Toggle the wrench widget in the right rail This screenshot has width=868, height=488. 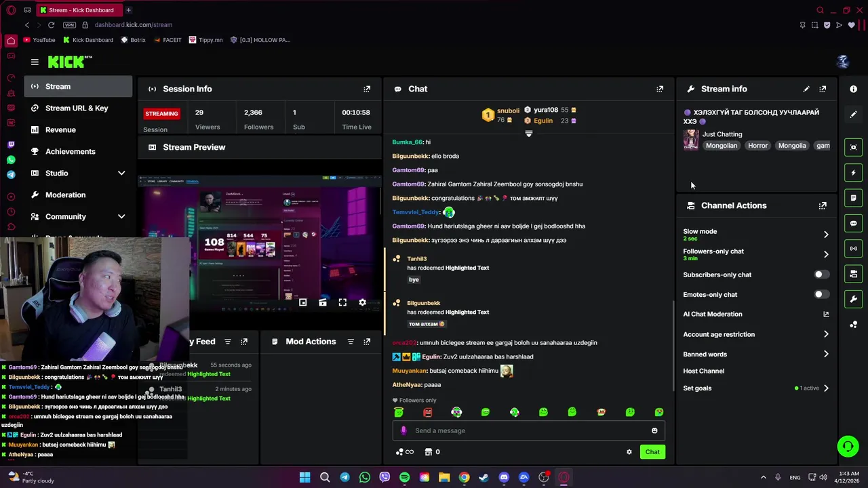853,299
